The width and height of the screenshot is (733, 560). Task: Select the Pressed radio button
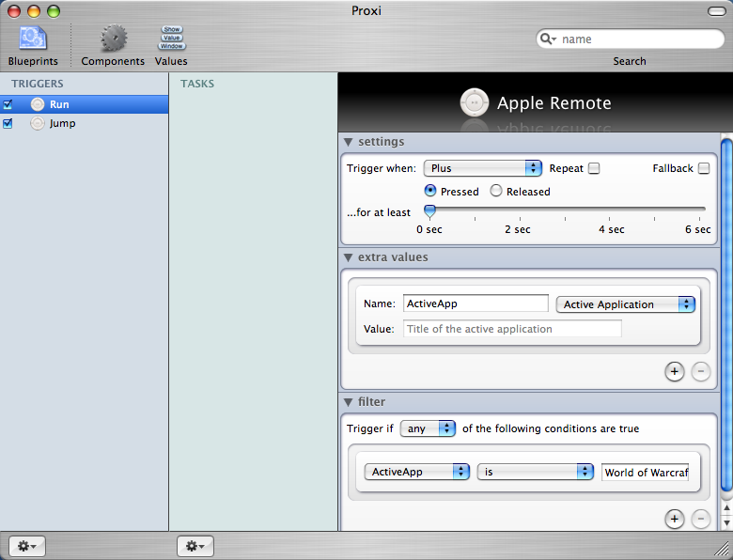(430, 191)
